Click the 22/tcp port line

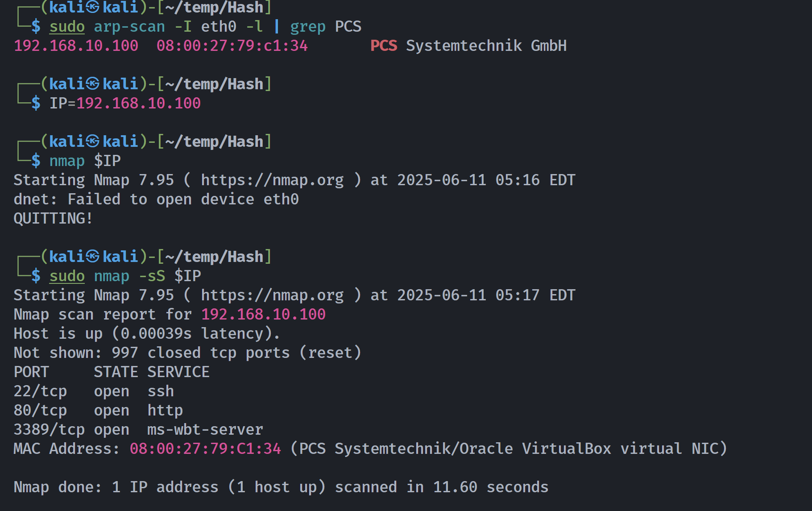coord(94,391)
